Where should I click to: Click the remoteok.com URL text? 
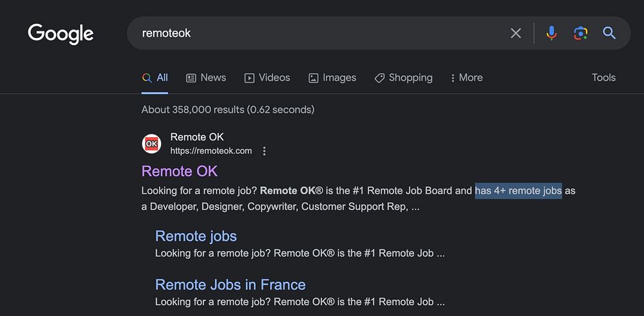[x=211, y=151]
